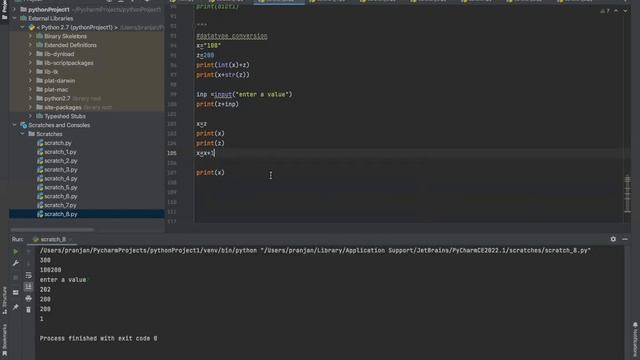This screenshot has width=640, height=360.
Task: Collapse the Python 2.7 interpreter node
Action: pos(23,27)
